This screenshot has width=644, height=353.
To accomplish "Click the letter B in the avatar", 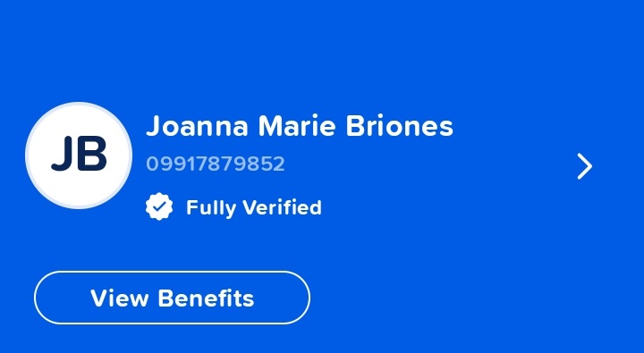I will pos(93,153).
